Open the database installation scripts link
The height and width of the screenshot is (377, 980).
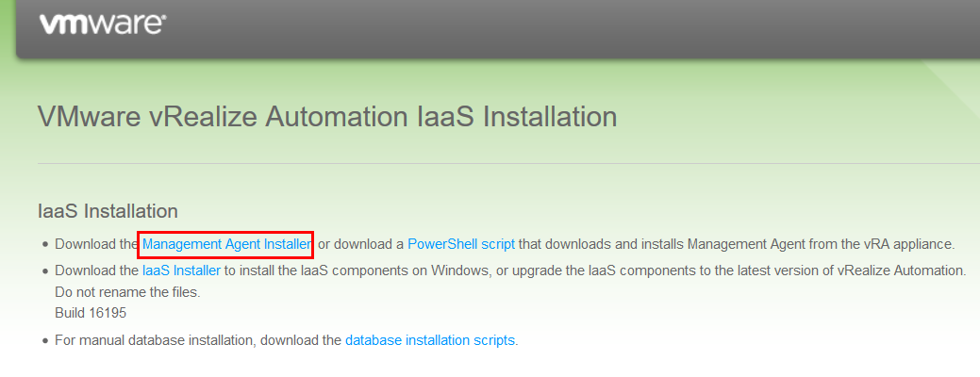[x=430, y=341]
